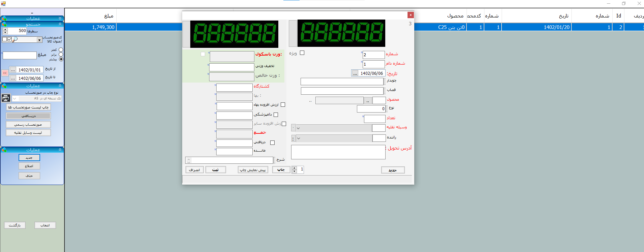Image resolution: width=644 pixels, height=252 pixels.
Task: Click the چاپ print button
Action: [281, 170]
